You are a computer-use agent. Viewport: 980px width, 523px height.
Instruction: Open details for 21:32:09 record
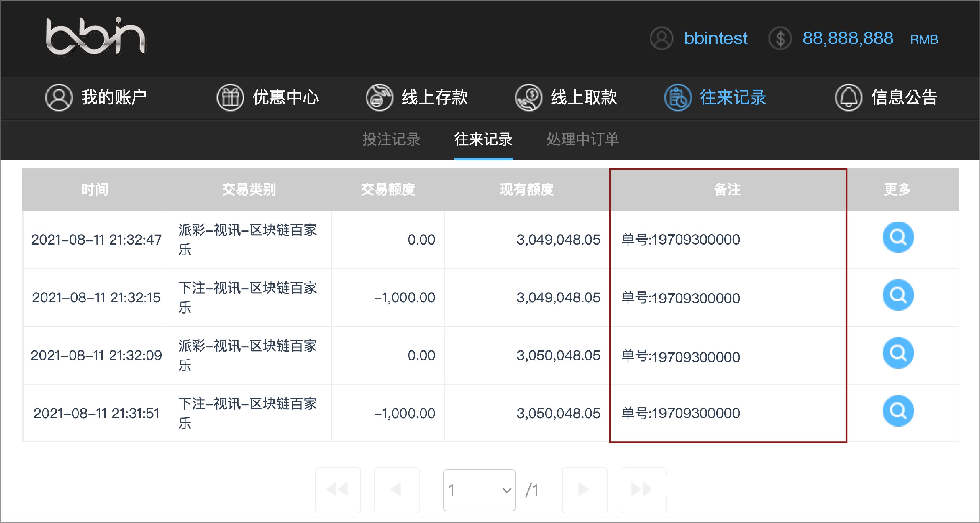(897, 353)
